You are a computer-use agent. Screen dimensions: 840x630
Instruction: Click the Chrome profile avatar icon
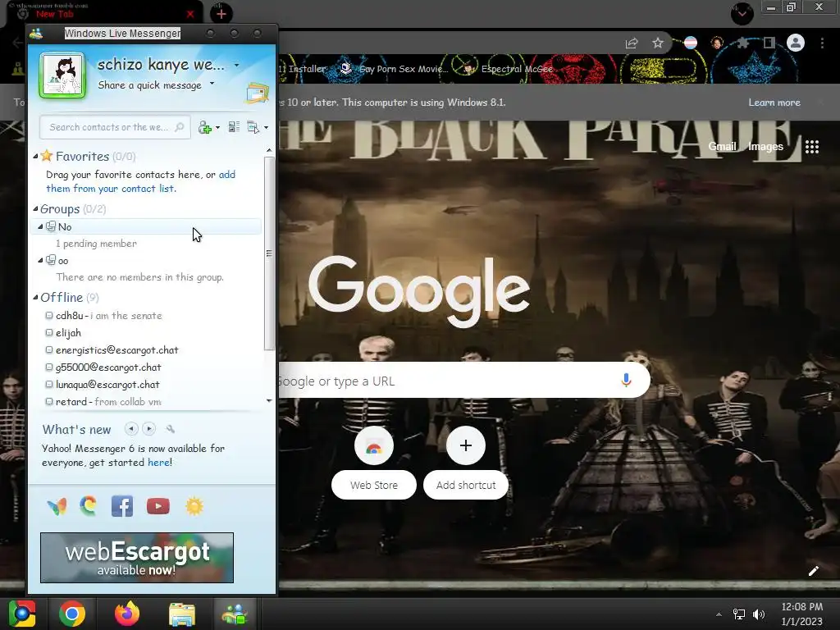[796, 43]
